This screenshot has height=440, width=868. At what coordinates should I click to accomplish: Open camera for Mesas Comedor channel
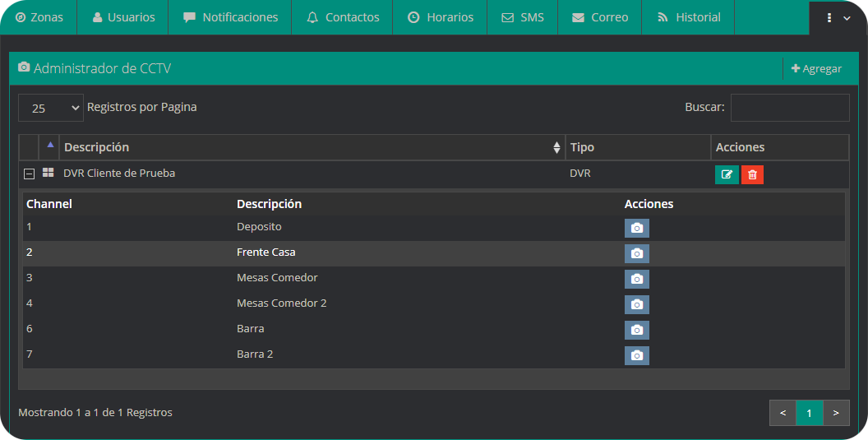[636, 279]
